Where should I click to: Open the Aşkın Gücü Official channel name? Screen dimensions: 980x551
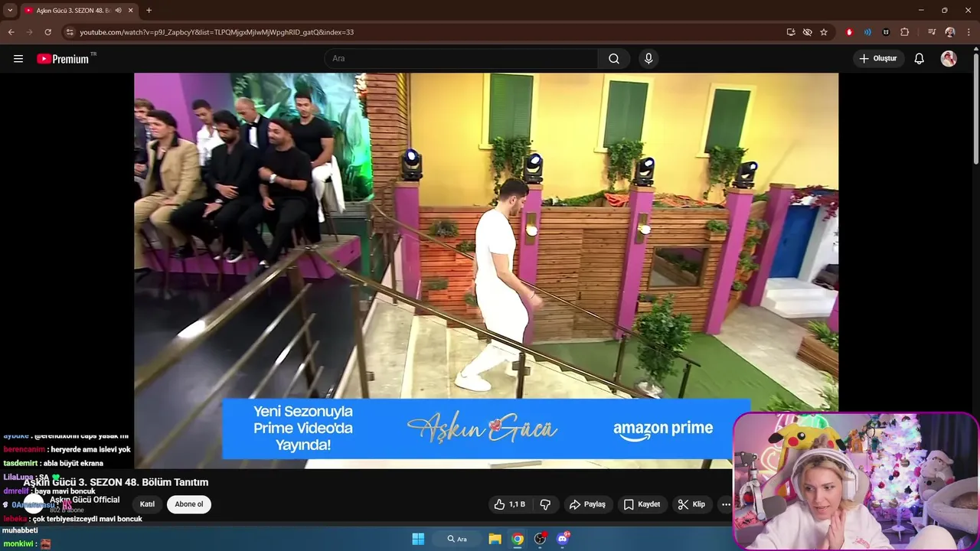[84, 500]
